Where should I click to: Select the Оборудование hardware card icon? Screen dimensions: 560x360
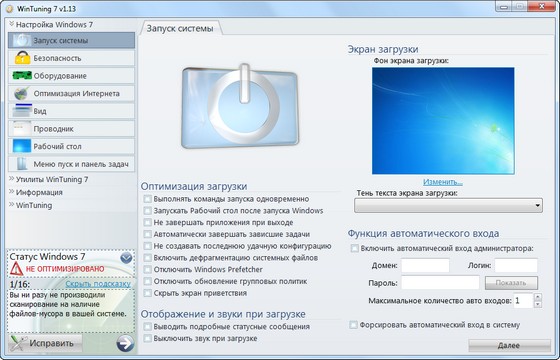click(x=22, y=75)
